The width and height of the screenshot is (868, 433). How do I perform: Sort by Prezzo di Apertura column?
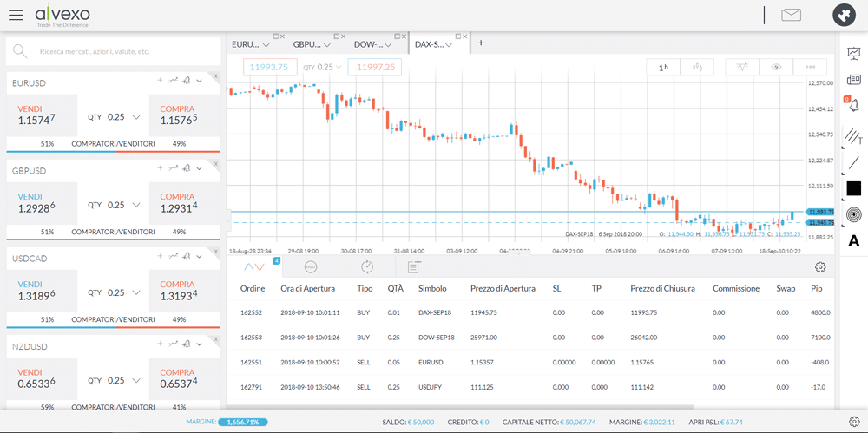(503, 288)
